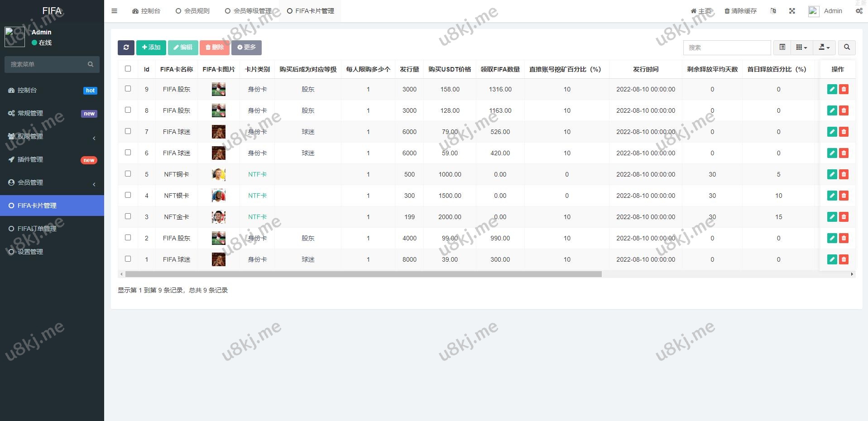The height and width of the screenshot is (421, 868).
Task: Open the export data dropdown
Action: pyautogui.click(x=824, y=48)
